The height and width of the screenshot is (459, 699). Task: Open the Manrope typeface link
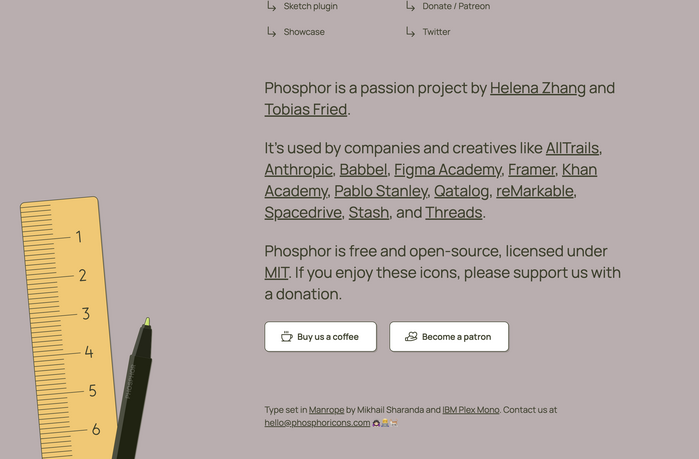(x=326, y=410)
